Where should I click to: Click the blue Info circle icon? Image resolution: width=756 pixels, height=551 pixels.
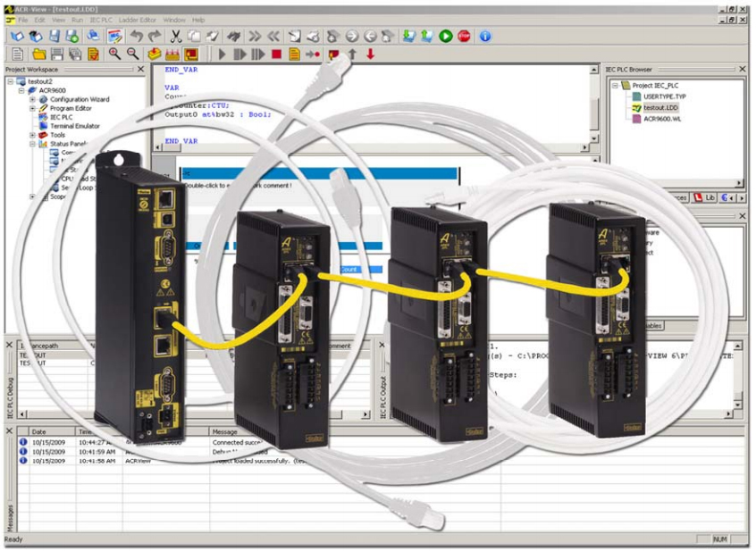485,36
